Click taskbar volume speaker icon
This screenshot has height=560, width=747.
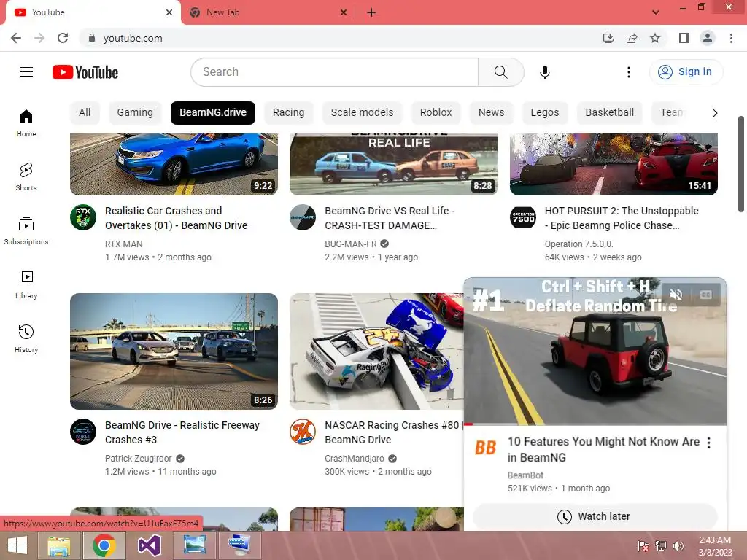click(678, 545)
